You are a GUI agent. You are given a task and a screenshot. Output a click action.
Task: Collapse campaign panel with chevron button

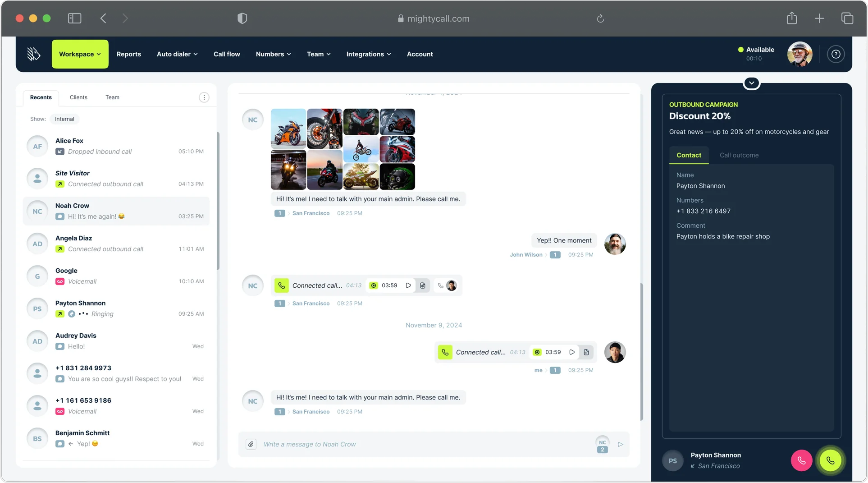pyautogui.click(x=751, y=83)
